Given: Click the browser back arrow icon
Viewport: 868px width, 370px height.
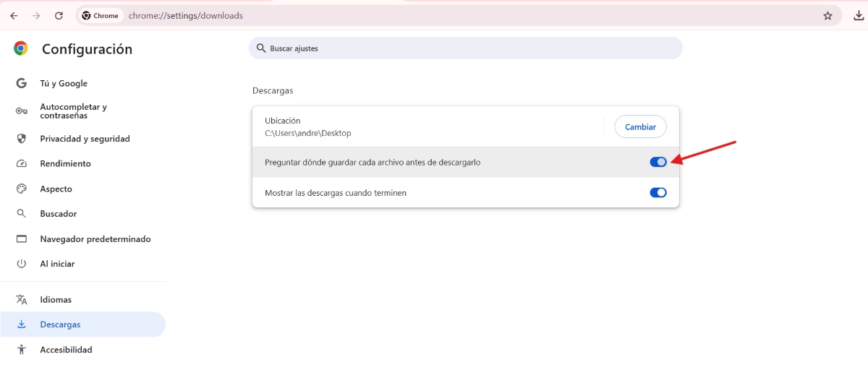Looking at the screenshot, I should (14, 16).
